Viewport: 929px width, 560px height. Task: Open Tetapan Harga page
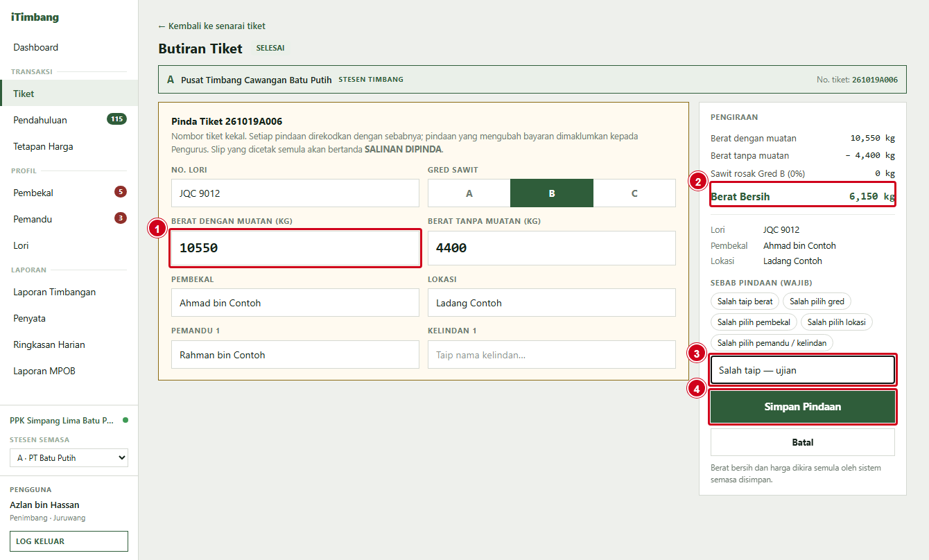point(69,146)
